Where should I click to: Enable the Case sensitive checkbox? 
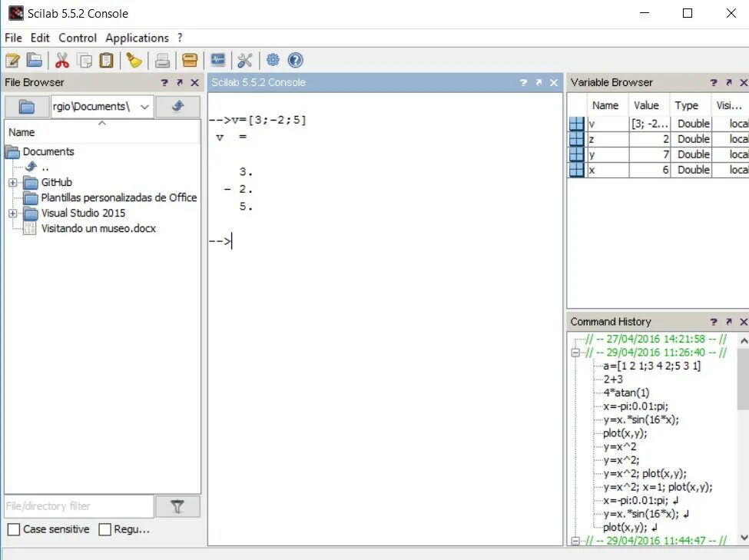click(x=14, y=529)
